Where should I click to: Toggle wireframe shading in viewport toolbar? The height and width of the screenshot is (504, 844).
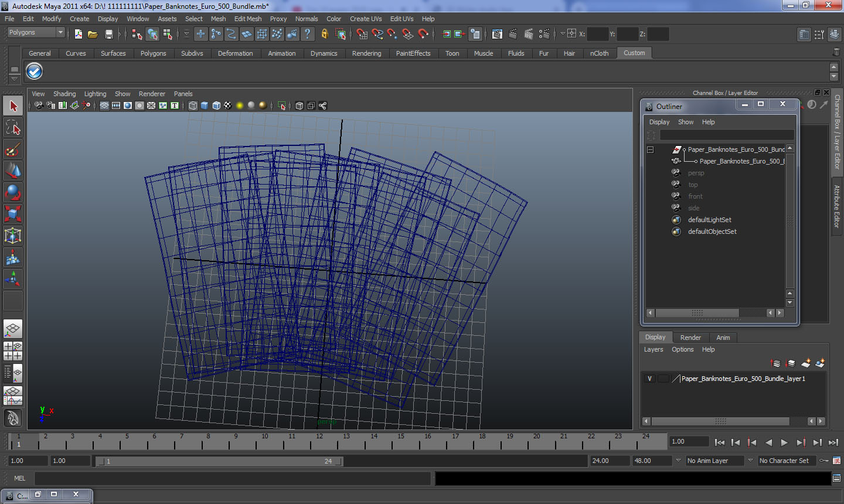[193, 105]
